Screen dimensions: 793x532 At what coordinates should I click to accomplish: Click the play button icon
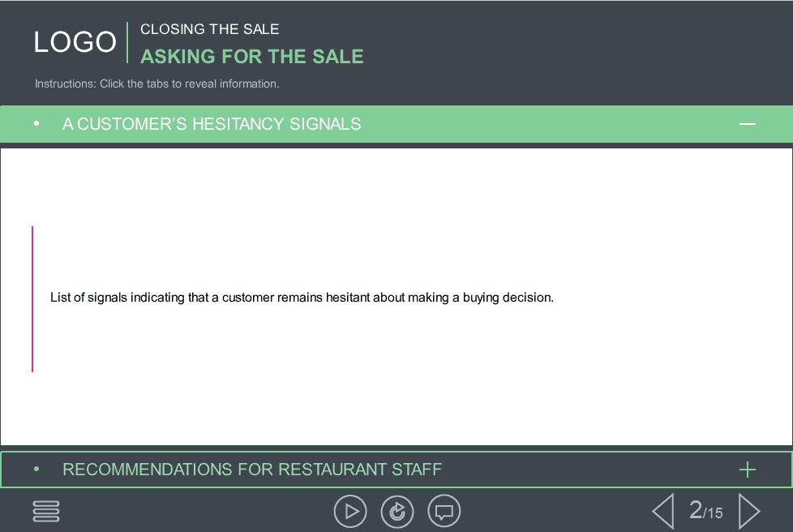coord(350,511)
